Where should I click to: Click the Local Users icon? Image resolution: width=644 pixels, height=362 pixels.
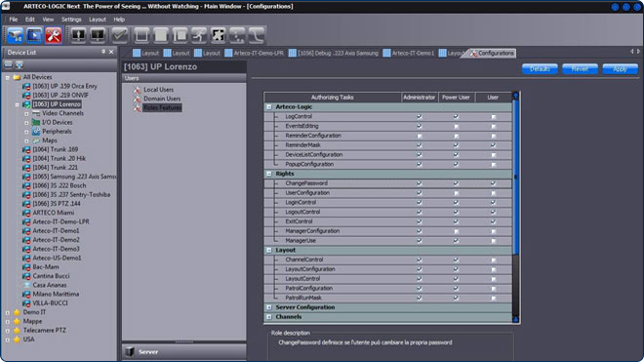(137, 90)
